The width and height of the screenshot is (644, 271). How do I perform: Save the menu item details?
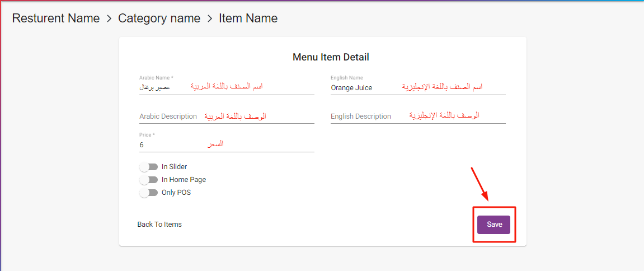coord(494,225)
